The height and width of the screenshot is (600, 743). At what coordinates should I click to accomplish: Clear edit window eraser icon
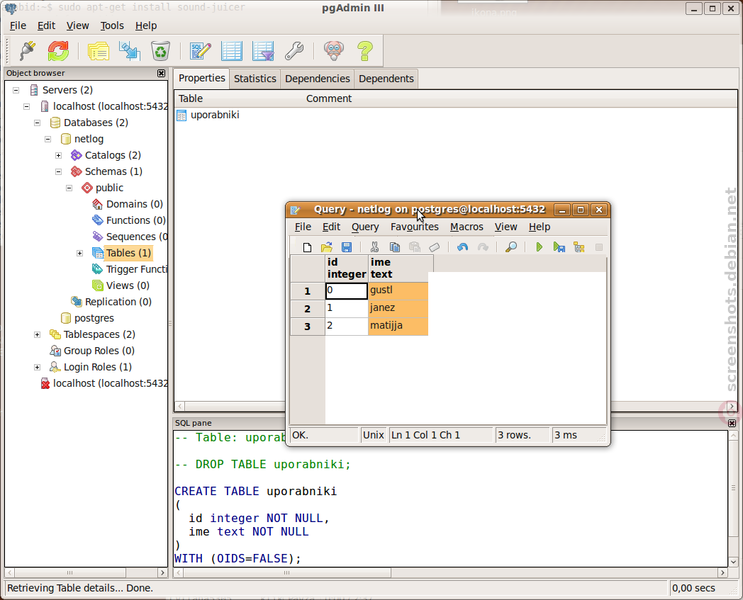(x=435, y=247)
